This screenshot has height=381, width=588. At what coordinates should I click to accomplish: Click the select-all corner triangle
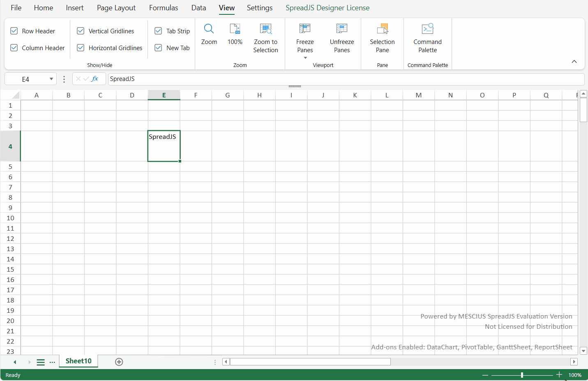pyautogui.click(x=16, y=95)
